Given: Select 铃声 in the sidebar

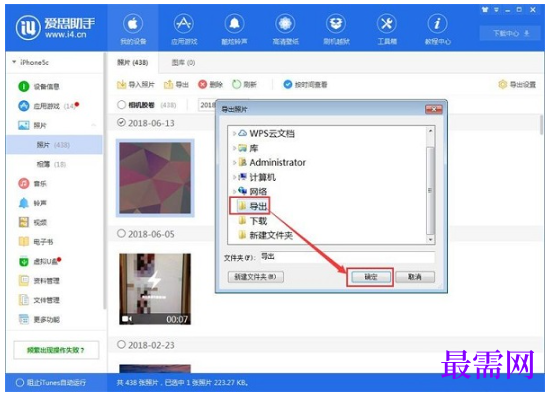Looking at the screenshot, I should (32, 203).
